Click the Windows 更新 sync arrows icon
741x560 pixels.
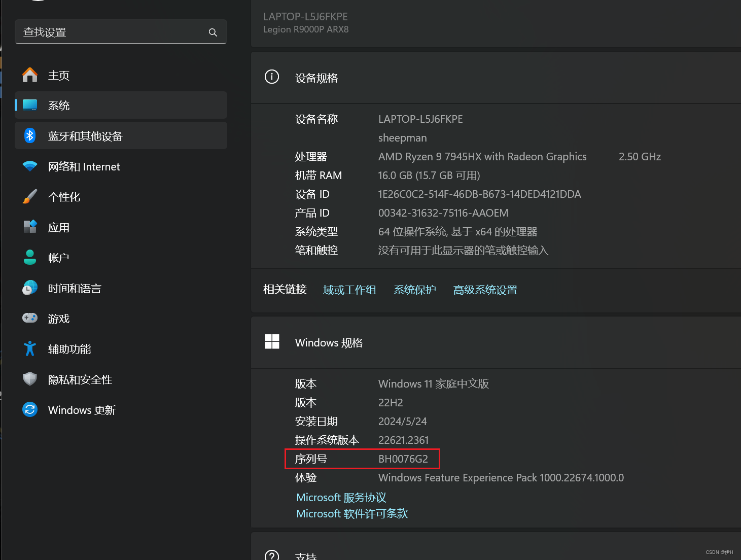30,409
